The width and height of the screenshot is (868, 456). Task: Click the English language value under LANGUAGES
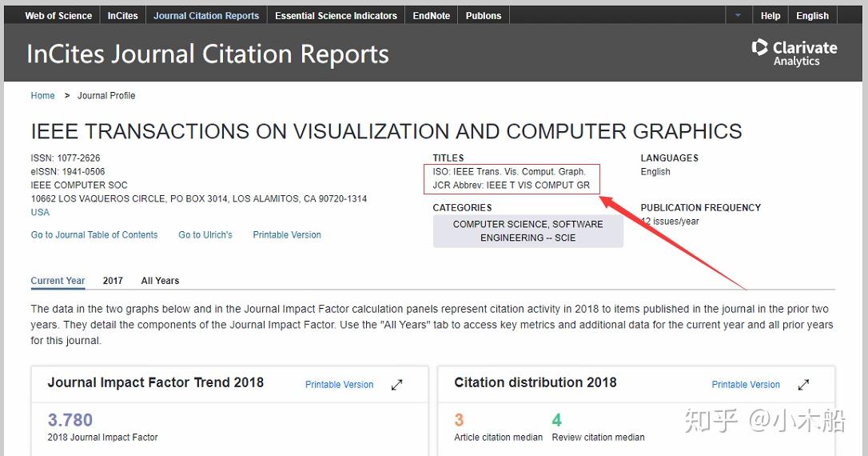click(x=655, y=172)
